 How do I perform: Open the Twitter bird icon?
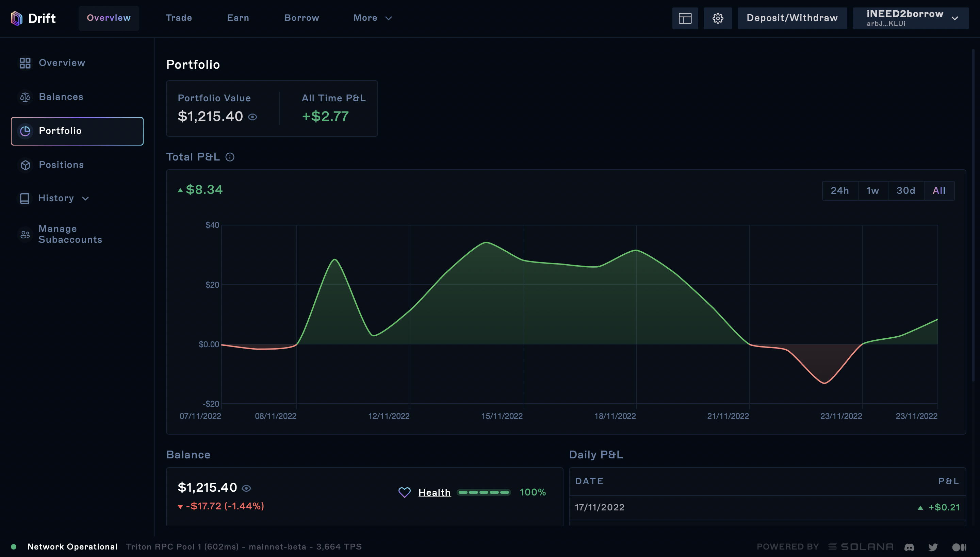933,547
